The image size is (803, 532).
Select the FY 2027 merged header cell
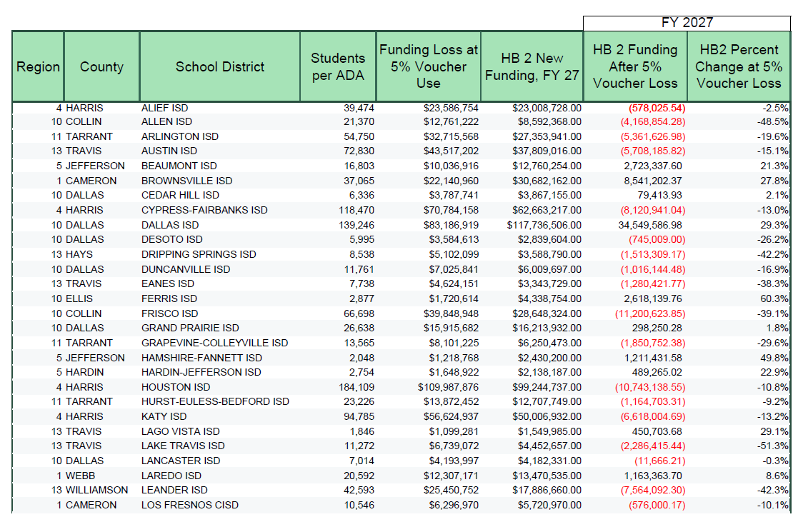[687, 23]
